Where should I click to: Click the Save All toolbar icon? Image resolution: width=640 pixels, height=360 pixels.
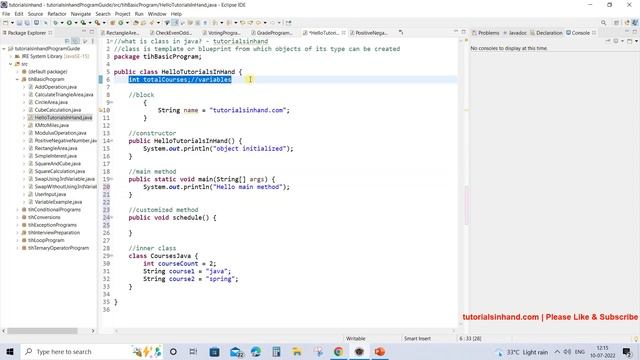pyautogui.click(x=27, y=23)
